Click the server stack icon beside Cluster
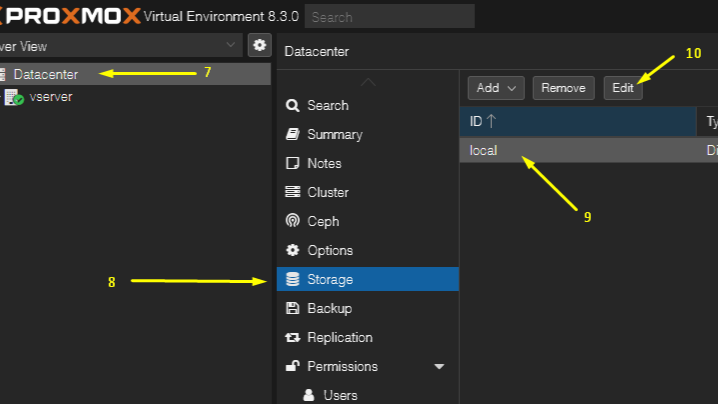The width and height of the screenshot is (718, 404). [x=293, y=192]
